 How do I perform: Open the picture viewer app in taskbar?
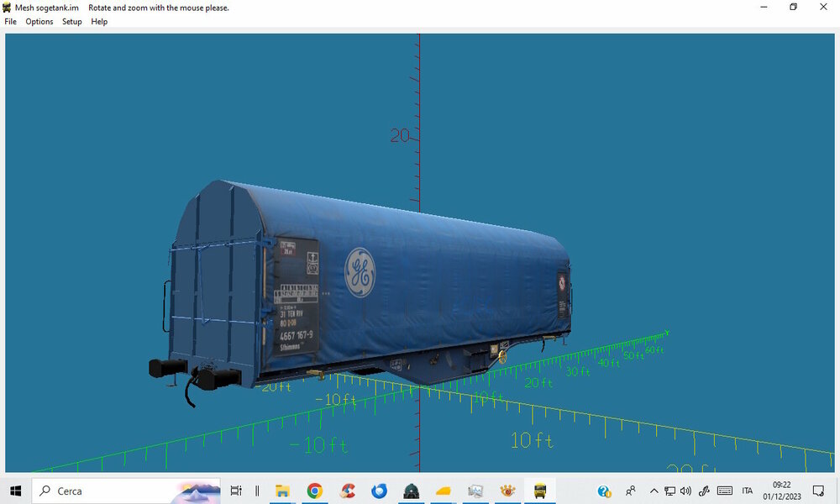pyautogui.click(x=475, y=491)
